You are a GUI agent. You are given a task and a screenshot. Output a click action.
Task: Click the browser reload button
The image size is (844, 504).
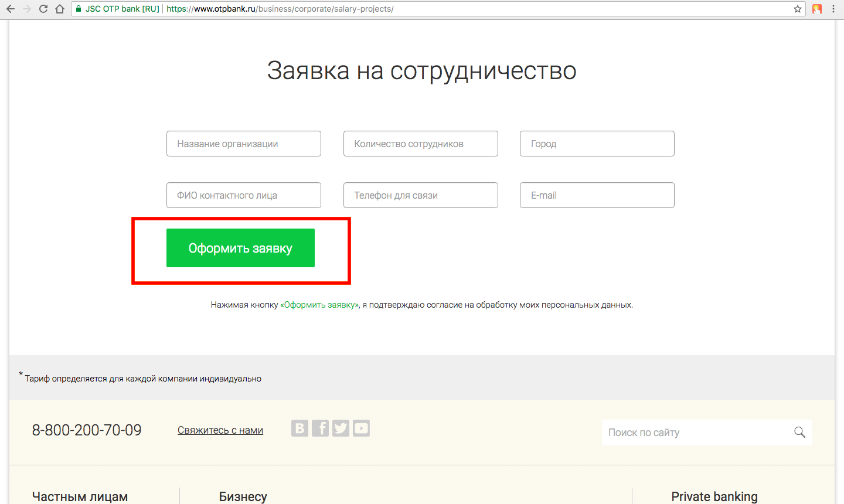43,9
